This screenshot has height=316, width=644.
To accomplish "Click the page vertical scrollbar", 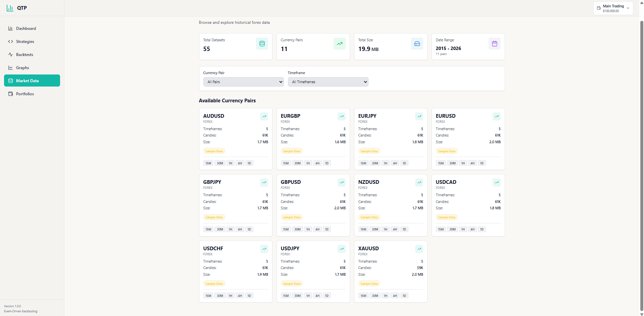I will (642, 166).
